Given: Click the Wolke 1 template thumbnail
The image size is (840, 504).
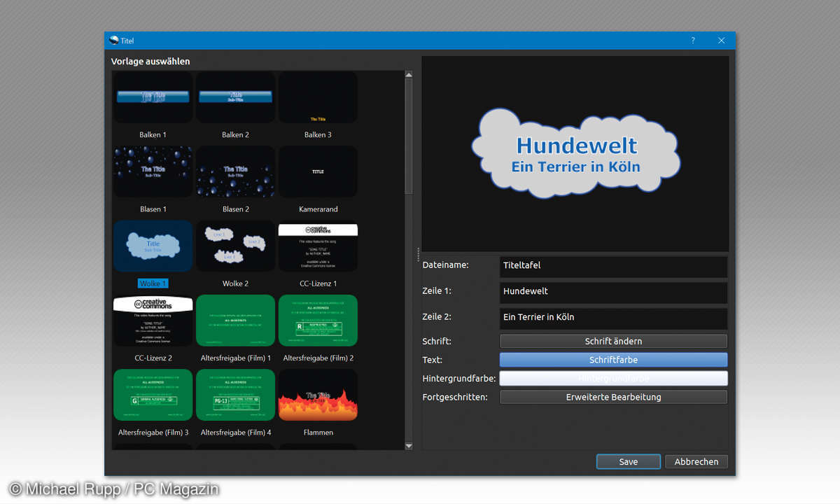Looking at the screenshot, I should pyautogui.click(x=153, y=246).
